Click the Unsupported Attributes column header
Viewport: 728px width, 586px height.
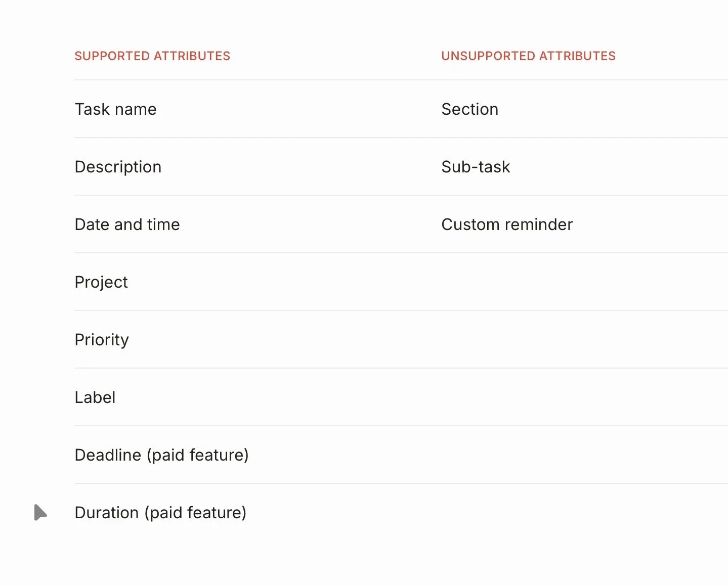coord(528,56)
